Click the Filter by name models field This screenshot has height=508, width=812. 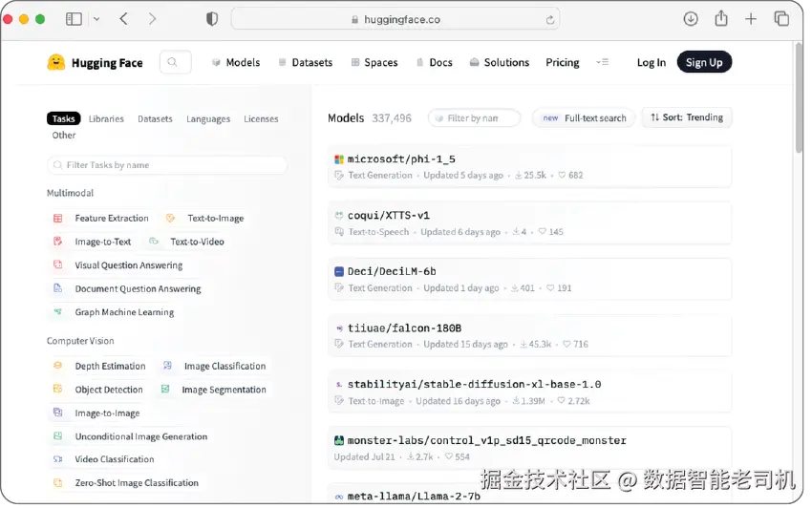pyautogui.click(x=474, y=118)
